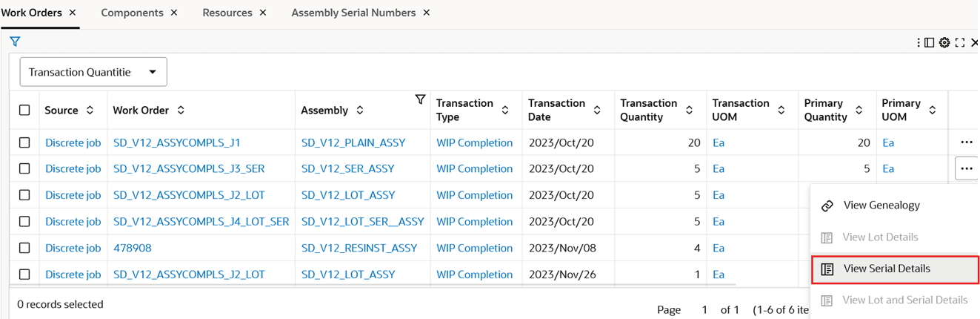Sort by the Transaction Date column
The height and width of the screenshot is (319, 980).
click(x=597, y=110)
